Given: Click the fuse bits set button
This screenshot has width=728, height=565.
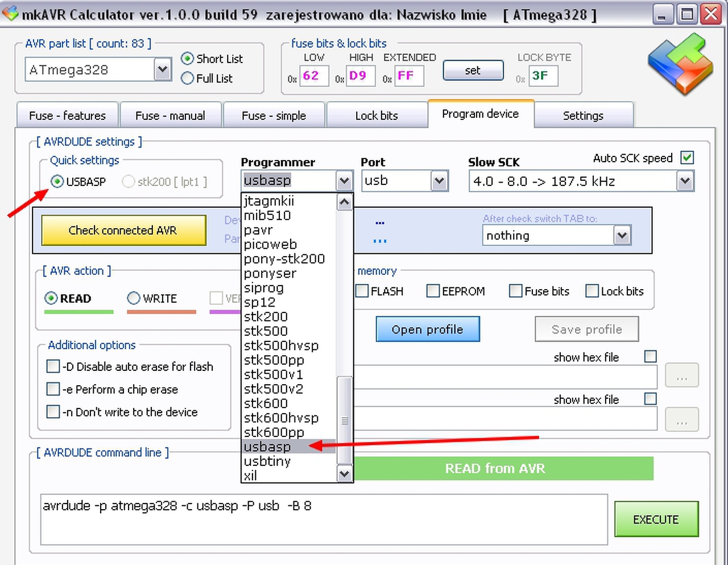Looking at the screenshot, I should (473, 71).
